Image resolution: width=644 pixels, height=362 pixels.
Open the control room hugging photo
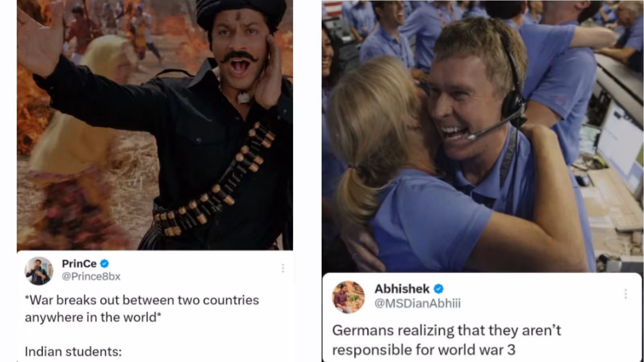click(483, 136)
